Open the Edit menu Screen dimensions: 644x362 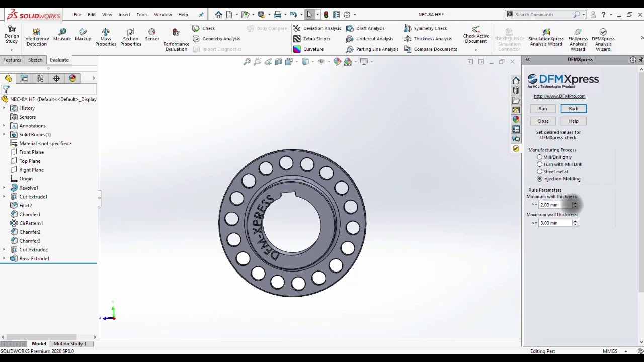[92, 15]
